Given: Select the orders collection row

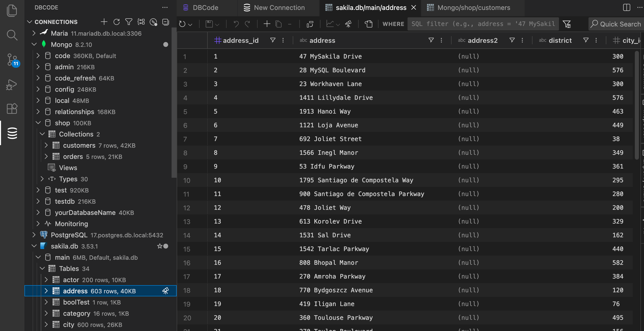Looking at the screenshot, I should [101, 156].
